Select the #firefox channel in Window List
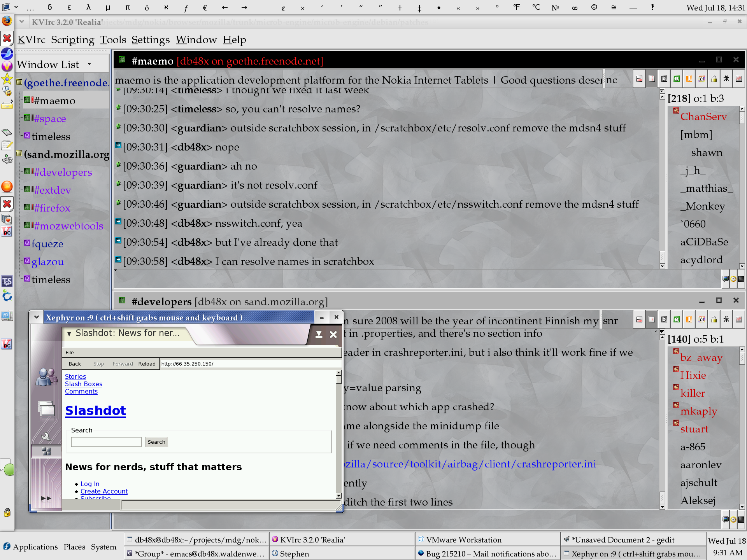747x560 pixels. point(52,208)
